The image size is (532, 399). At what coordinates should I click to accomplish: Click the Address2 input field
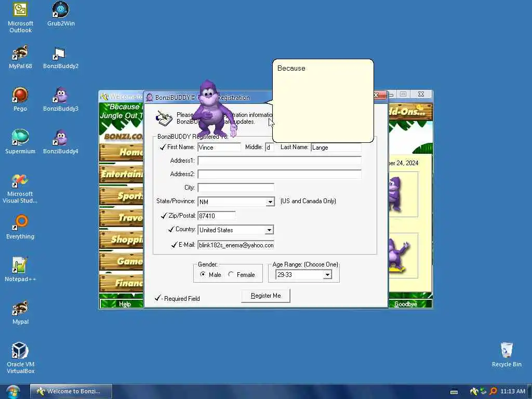(x=279, y=174)
